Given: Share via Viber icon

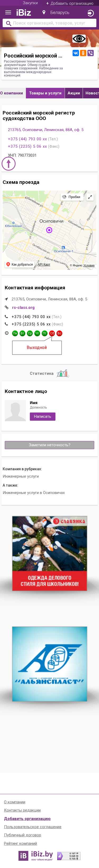Looking at the screenshot, I should coord(91,53).
